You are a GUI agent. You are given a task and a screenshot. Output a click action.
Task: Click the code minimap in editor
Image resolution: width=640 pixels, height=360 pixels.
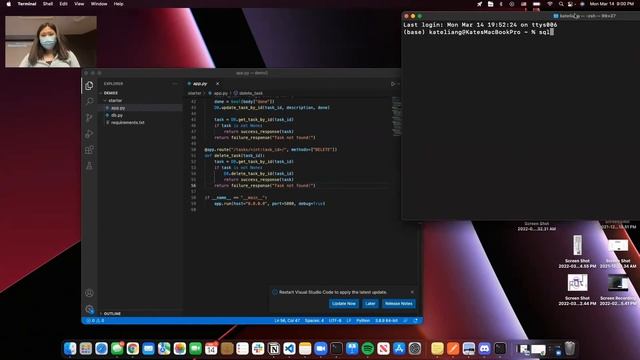click(396, 117)
